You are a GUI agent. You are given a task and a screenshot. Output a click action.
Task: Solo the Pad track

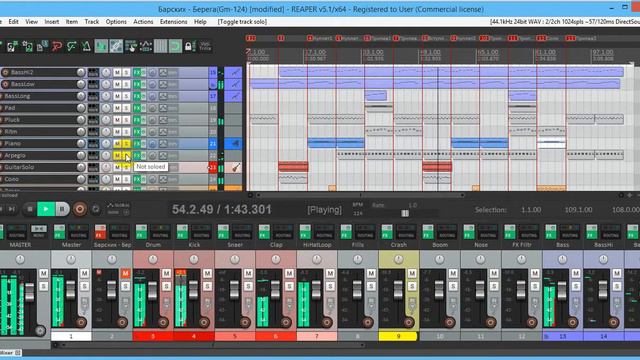click(126, 108)
